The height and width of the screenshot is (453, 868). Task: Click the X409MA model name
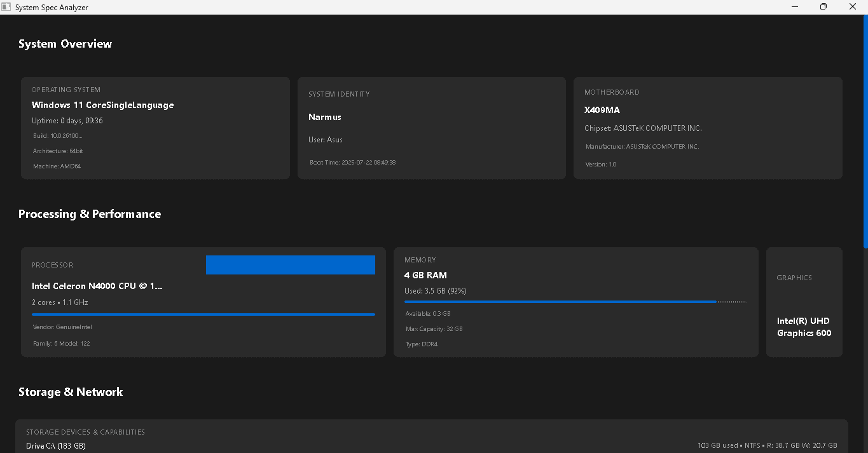tap(602, 110)
